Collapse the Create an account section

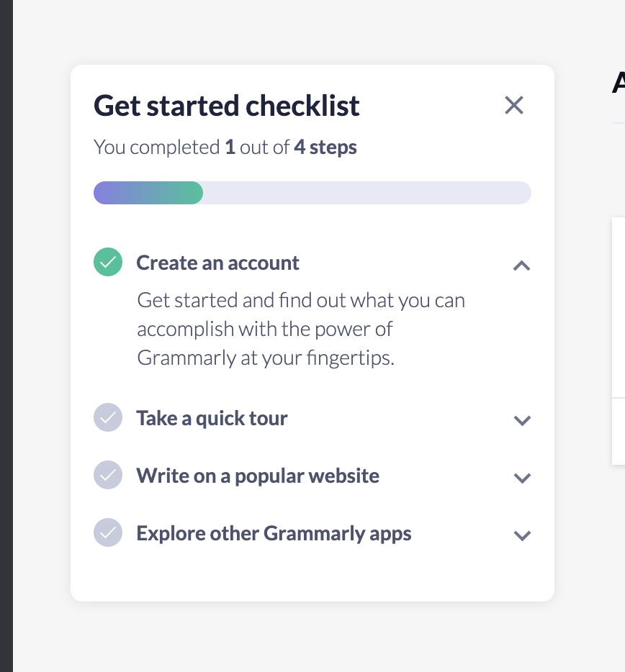[x=522, y=265]
